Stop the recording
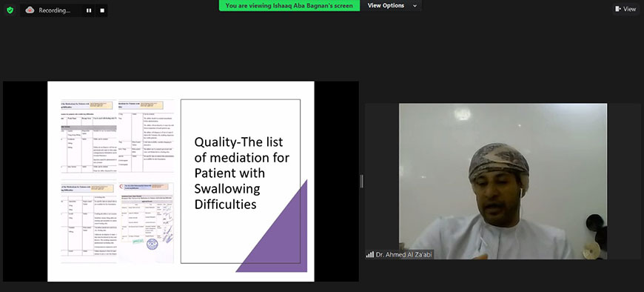Image resolution: width=644 pixels, height=292 pixels. 102,10
